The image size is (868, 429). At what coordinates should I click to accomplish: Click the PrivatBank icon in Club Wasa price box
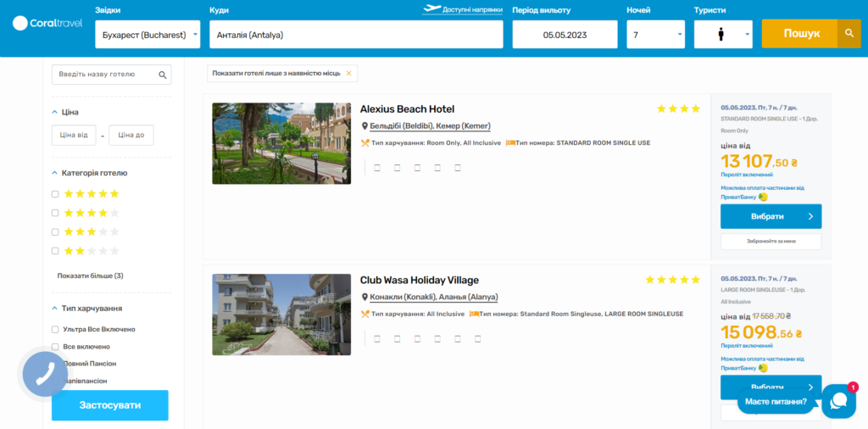click(x=764, y=368)
